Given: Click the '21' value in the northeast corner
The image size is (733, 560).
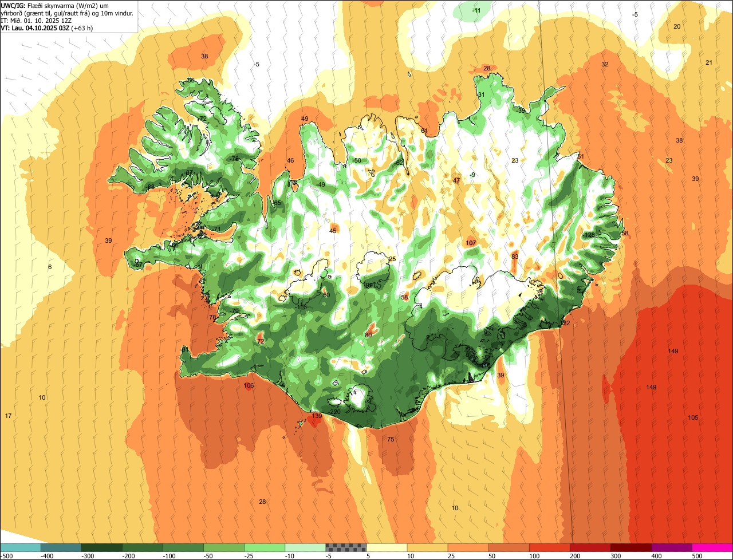Looking at the screenshot, I should coord(709,62).
